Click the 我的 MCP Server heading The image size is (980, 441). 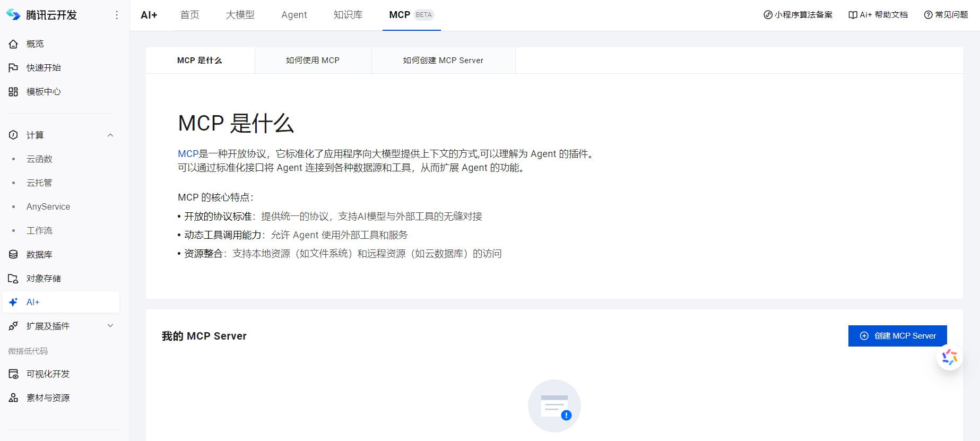coord(204,336)
